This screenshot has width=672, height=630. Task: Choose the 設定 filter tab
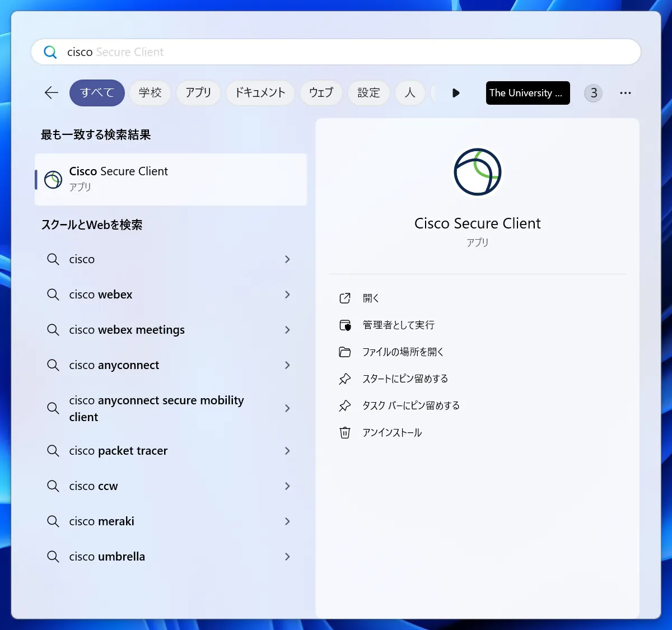pos(368,93)
